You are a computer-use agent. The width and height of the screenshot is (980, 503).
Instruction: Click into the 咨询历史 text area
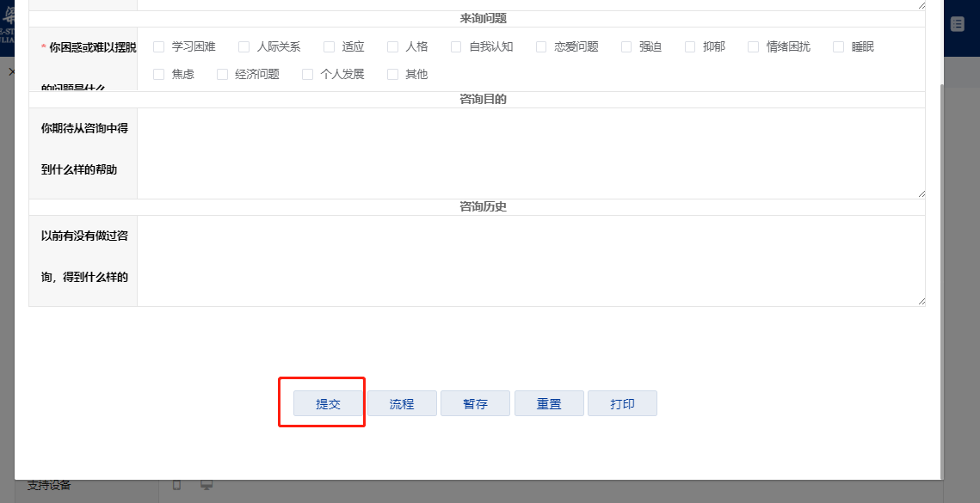click(531, 261)
